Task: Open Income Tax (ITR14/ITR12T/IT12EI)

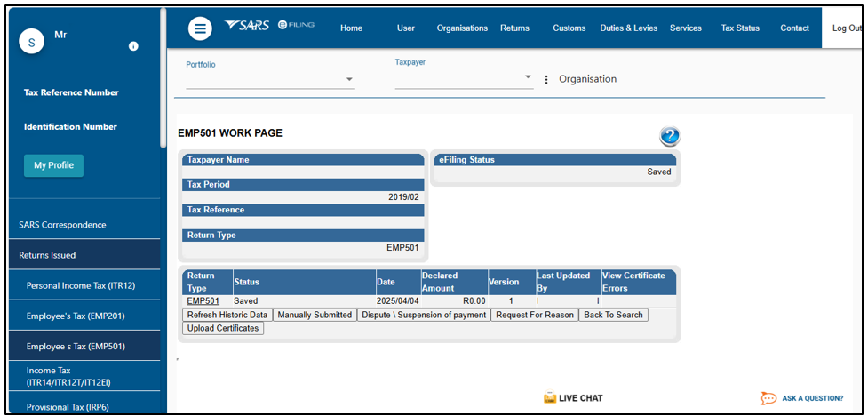Action: tap(84, 377)
